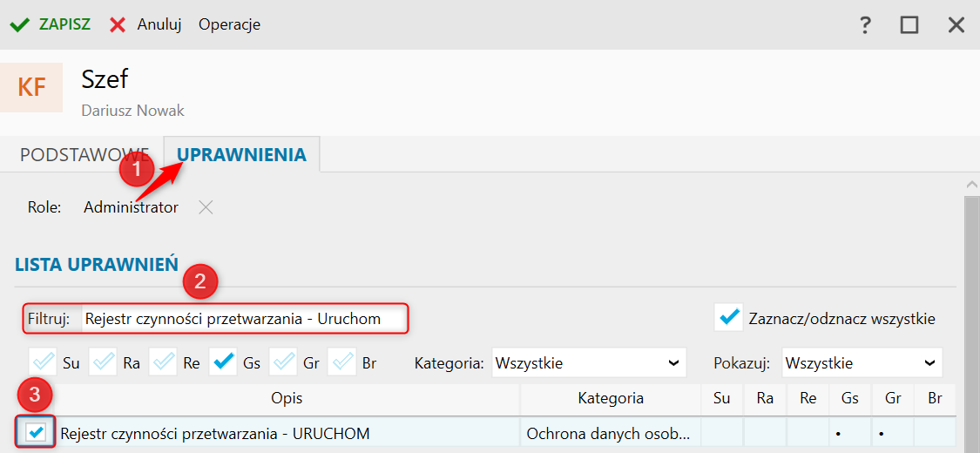980x453 pixels.
Task: Open the Kategoria dropdown
Action: 589,363
